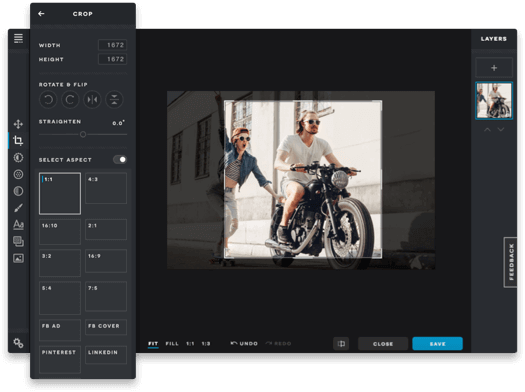Switch zoom to FILL
525x392 pixels.
[172, 344]
